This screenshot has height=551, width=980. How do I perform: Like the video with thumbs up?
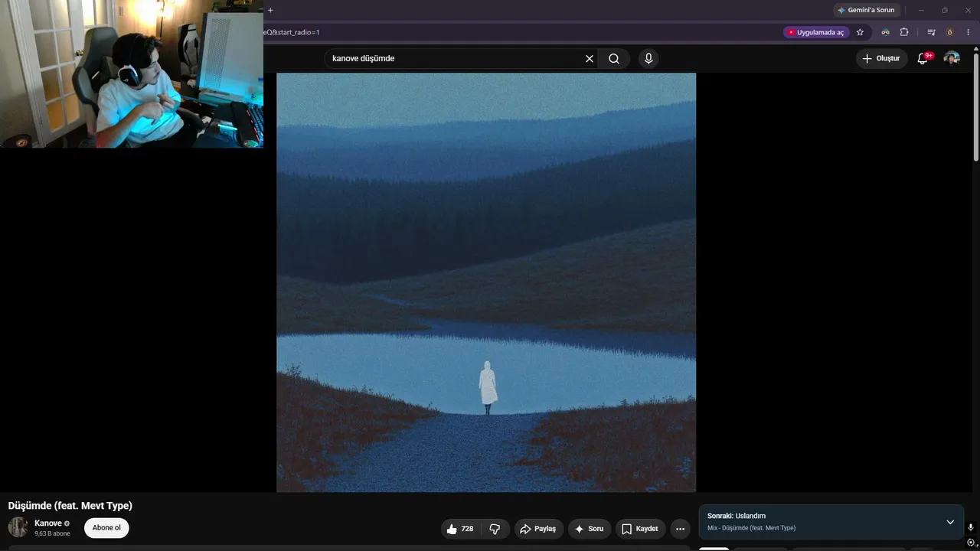[x=460, y=529]
